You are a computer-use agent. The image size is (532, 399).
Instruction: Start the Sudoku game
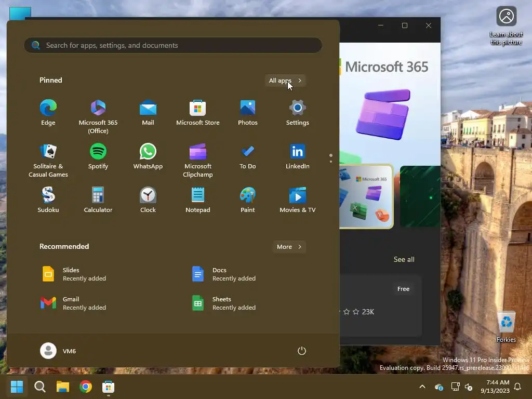click(x=48, y=200)
